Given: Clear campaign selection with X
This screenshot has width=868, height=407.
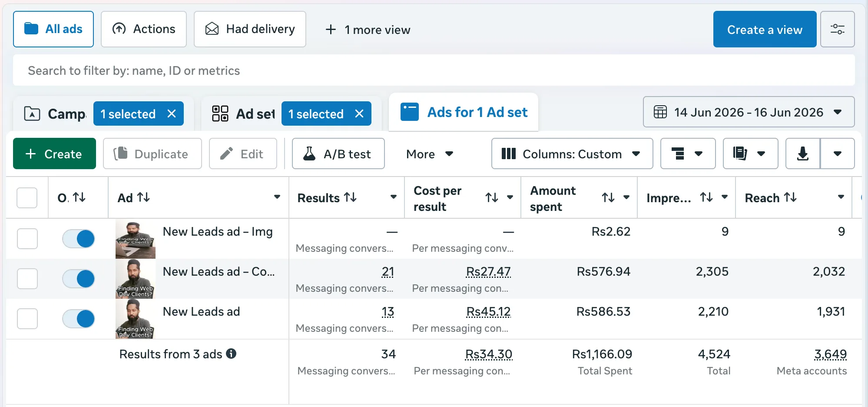Looking at the screenshot, I should coord(172,113).
